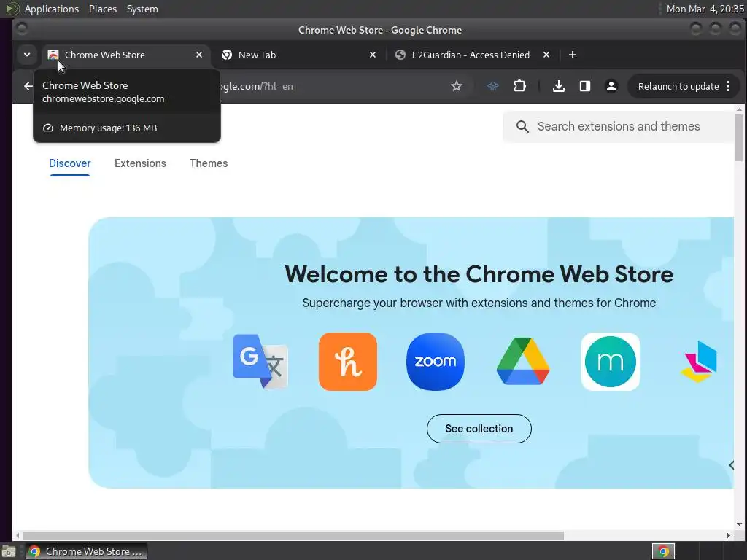Open the Zoom extension icon
The height and width of the screenshot is (560, 747).
point(436,362)
